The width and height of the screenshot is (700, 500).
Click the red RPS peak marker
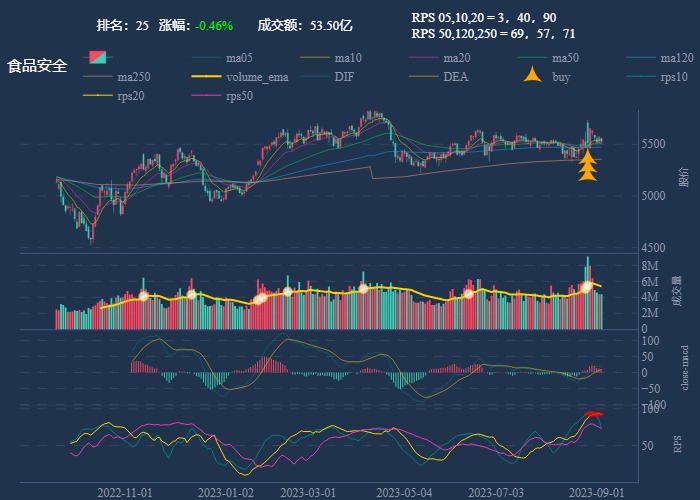[x=594, y=414]
